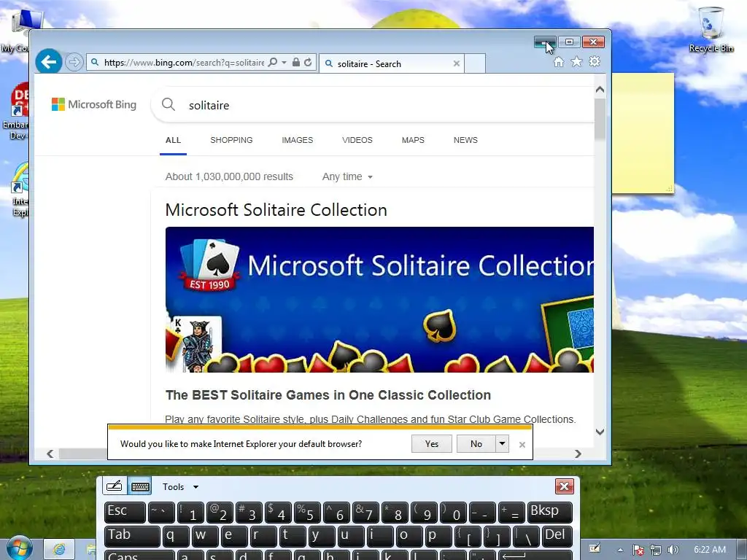Image resolution: width=747 pixels, height=560 pixels.
Task: Open the Microsoft Solitaire Collection heading link
Action: 276,210
